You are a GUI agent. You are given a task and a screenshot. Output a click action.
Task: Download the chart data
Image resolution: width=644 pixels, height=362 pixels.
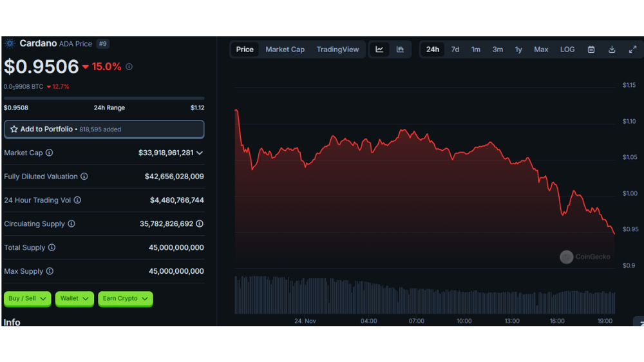(612, 50)
